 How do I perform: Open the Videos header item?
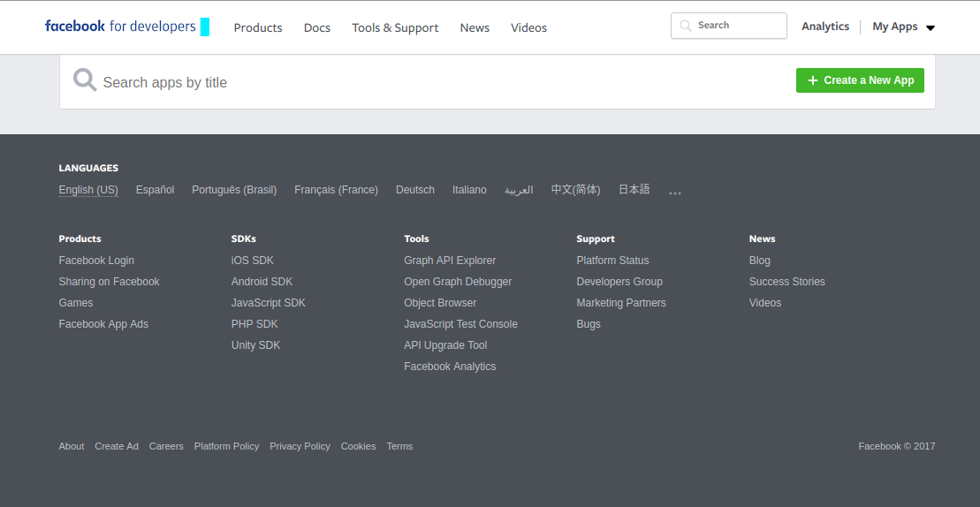(x=528, y=28)
